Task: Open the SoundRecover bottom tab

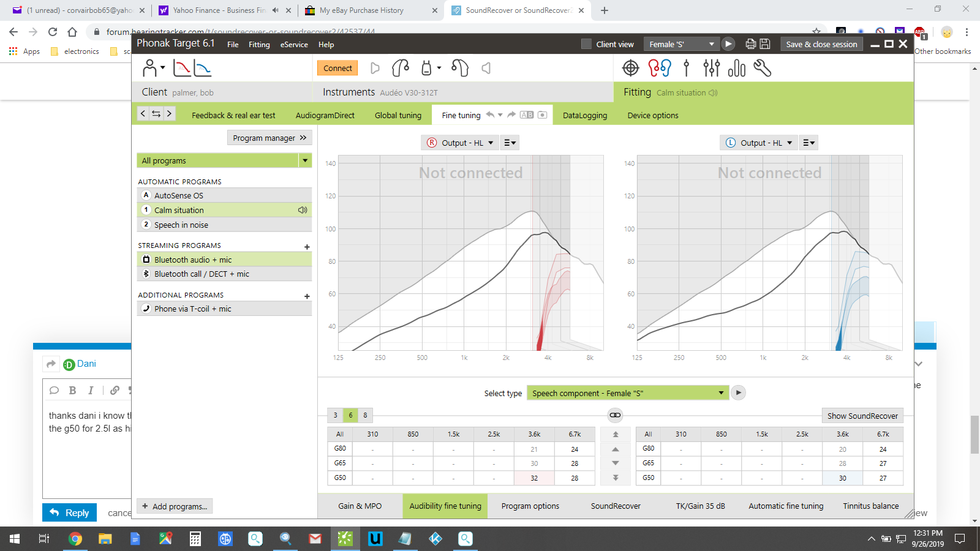Action: click(x=616, y=506)
